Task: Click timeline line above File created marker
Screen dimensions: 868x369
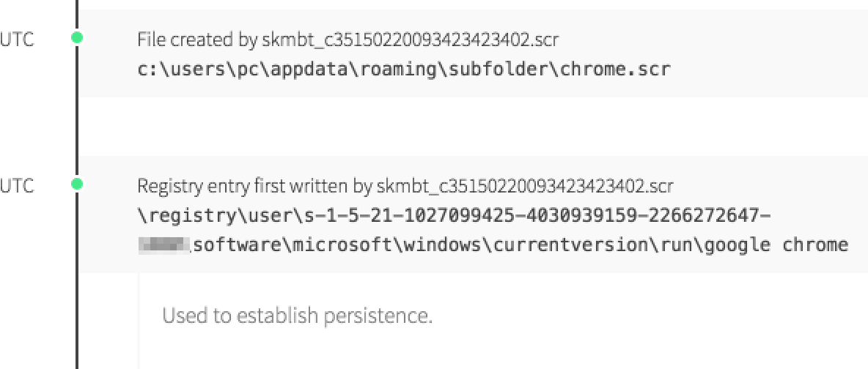Action: [77, 11]
